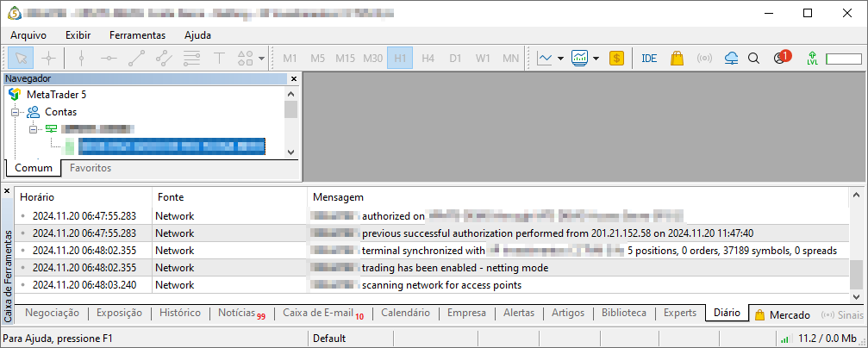Open the Ferramentas menu
This screenshot has height=348, width=868.
(137, 35)
